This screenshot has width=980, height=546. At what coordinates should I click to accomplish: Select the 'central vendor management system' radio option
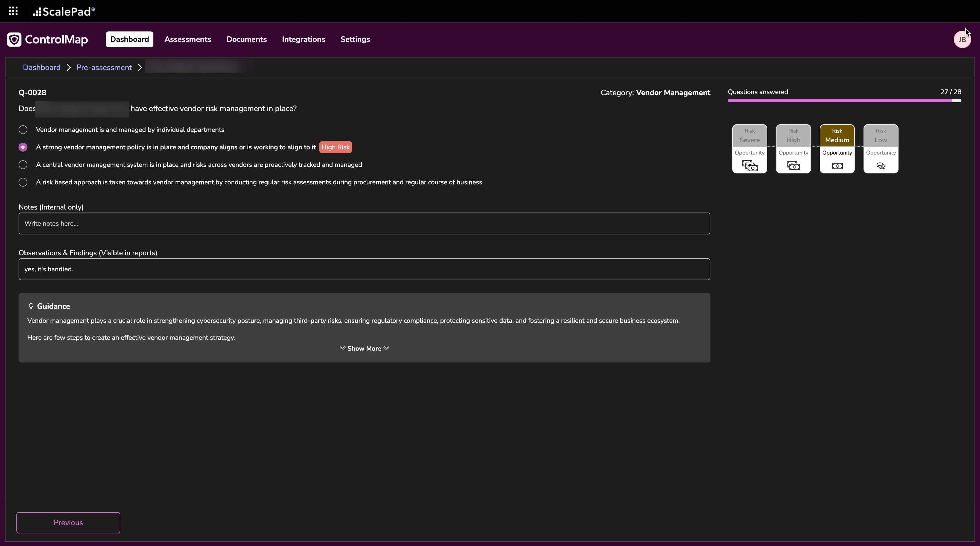click(23, 165)
